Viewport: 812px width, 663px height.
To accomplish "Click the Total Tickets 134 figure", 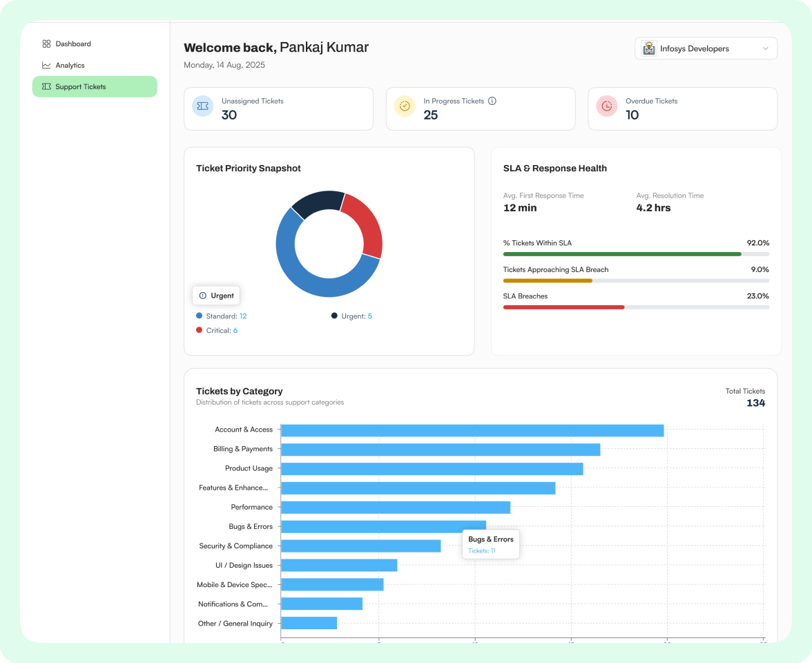I will (x=755, y=403).
